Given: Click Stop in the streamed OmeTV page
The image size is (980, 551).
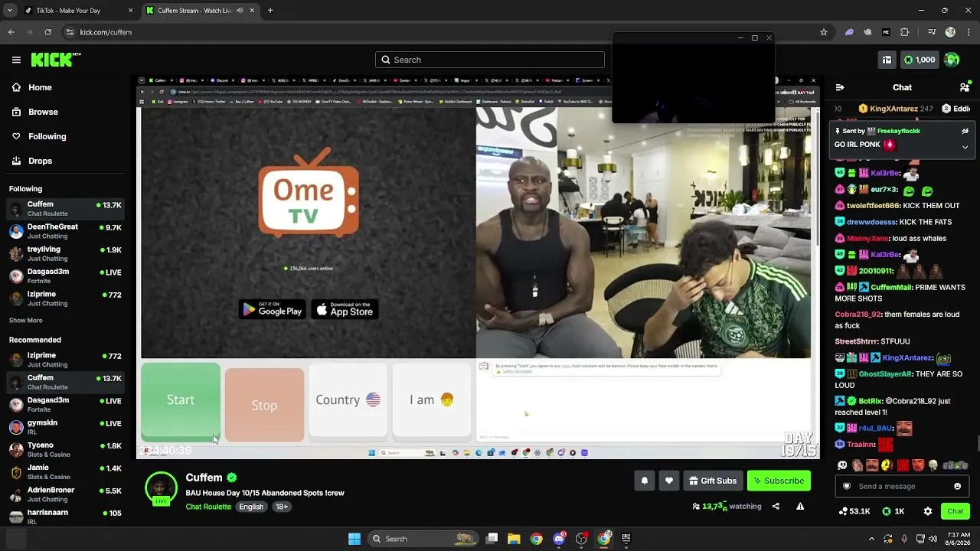Looking at the screenshot, I should [264, 405].
